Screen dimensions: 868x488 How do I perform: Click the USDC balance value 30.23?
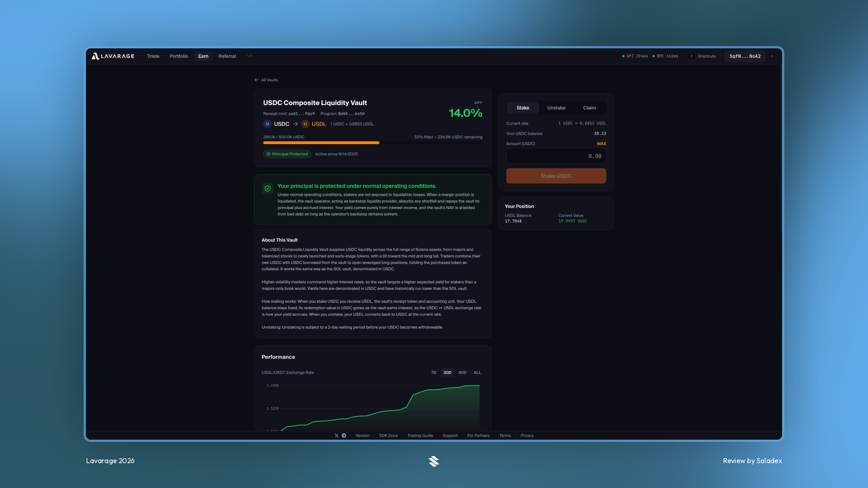point(600,134)
